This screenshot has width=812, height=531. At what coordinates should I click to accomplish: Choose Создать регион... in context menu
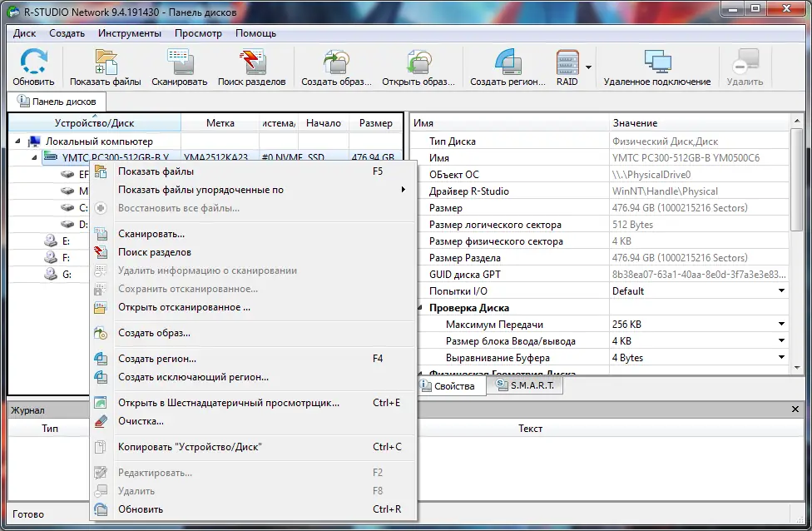[253, 359]
